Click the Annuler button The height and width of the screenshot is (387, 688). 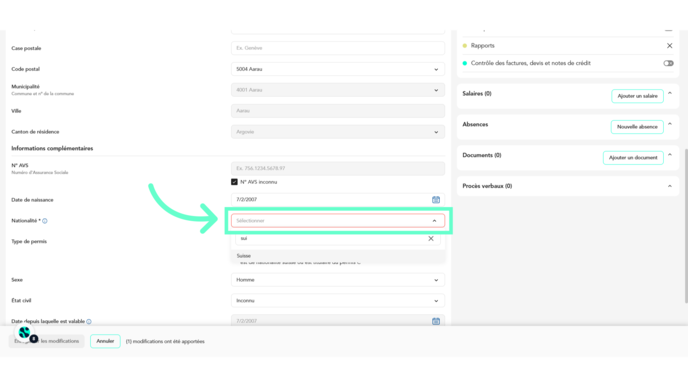click(x=105, y=341)
